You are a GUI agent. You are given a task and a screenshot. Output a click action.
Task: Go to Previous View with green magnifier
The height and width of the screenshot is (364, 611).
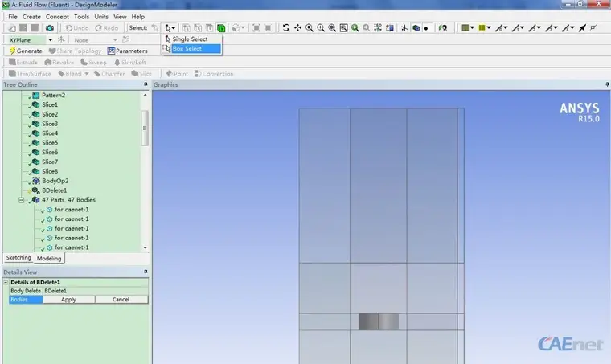pos(355,27)
